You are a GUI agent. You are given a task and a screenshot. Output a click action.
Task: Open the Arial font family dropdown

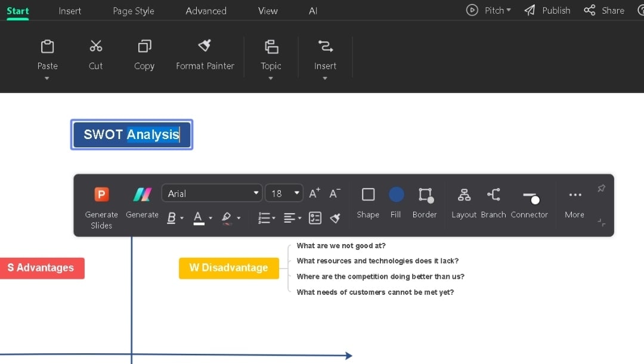tap(212, 193)
